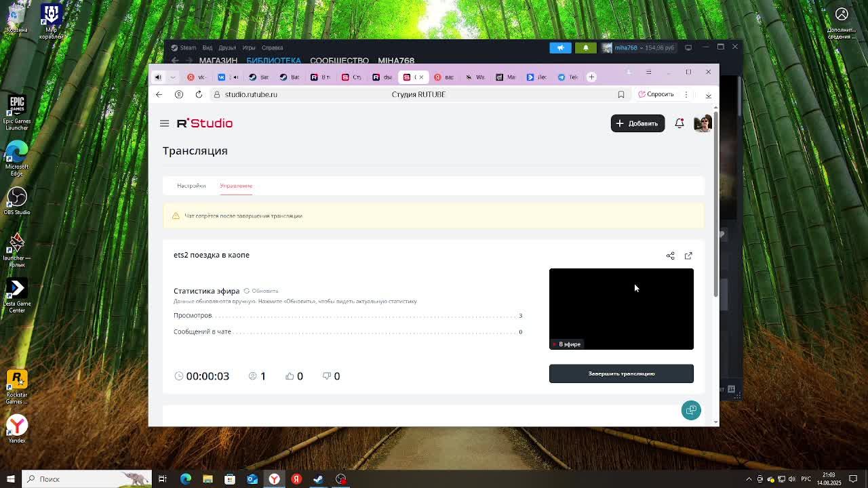Click the Windows search box Поиск

coord(87,479)
